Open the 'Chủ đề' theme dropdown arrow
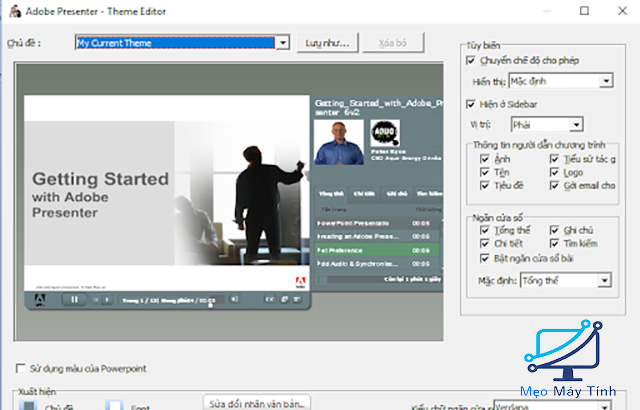Screen dimensions: 640x410 coord(282,42)
